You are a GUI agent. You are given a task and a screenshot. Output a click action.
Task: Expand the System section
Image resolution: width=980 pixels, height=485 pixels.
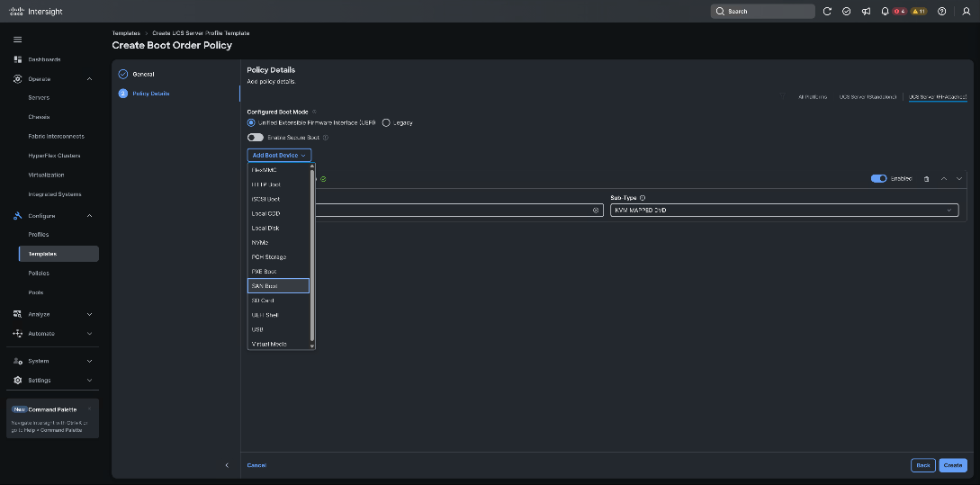click(89, 361)
